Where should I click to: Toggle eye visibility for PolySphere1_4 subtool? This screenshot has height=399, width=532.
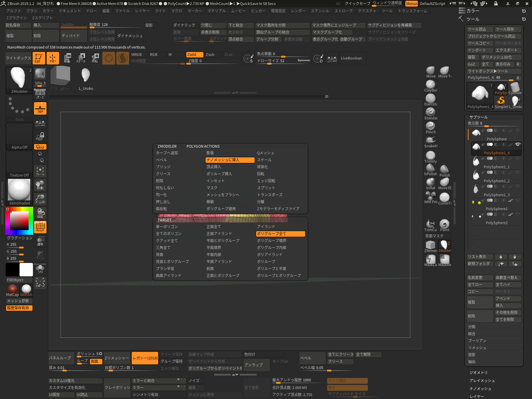[517, 144]
